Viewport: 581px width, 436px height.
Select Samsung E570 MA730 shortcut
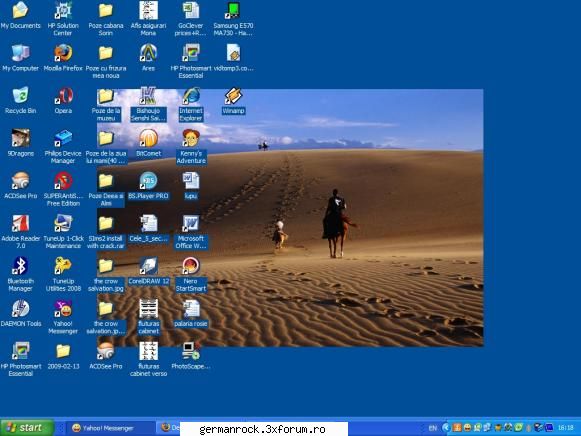[x=233, y=10]
